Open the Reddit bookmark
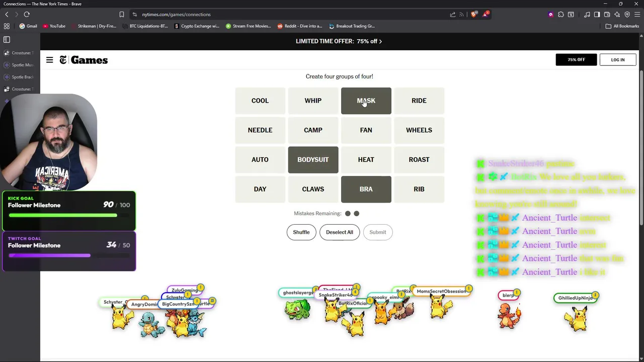The image size is (644, 362). coord(300,26)
